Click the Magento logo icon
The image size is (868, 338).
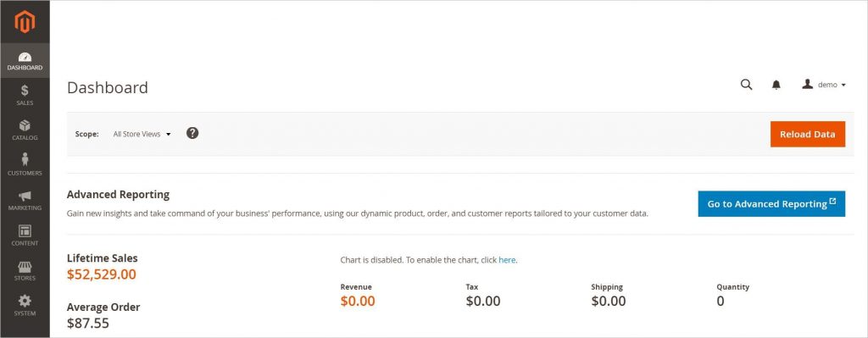click(x=25, y=21)
